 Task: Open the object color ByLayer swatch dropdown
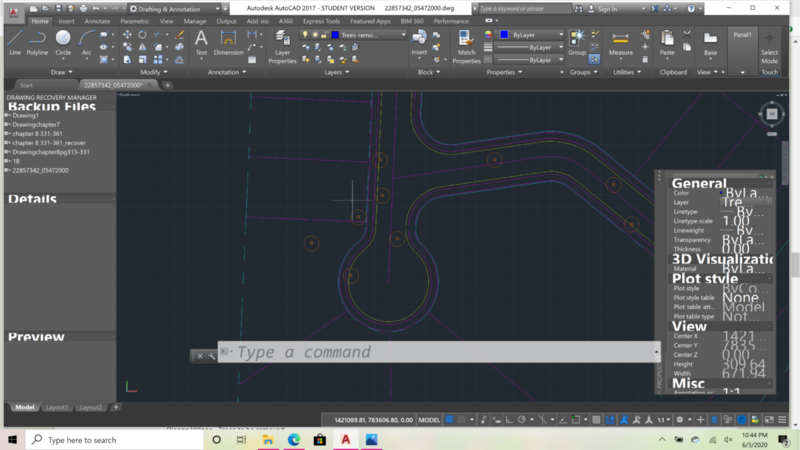pos(529,34)
